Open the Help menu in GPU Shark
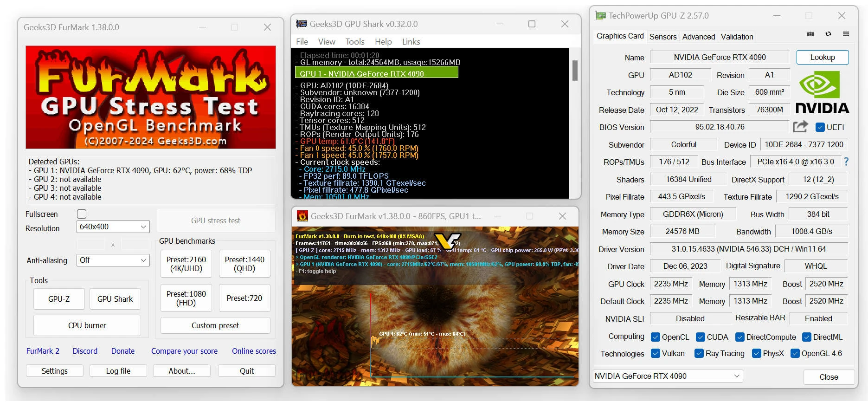 tap(383, 42)
